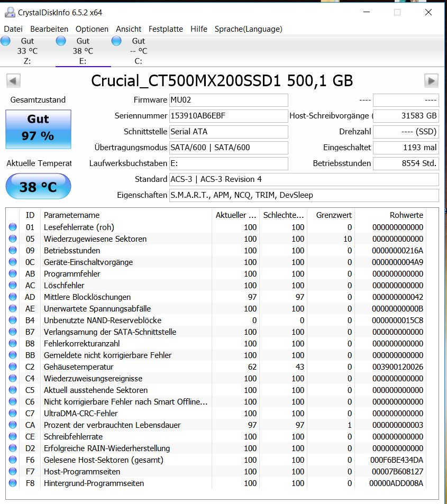Click the ID column header
The image size is (447, 504).
click(30, 215)
